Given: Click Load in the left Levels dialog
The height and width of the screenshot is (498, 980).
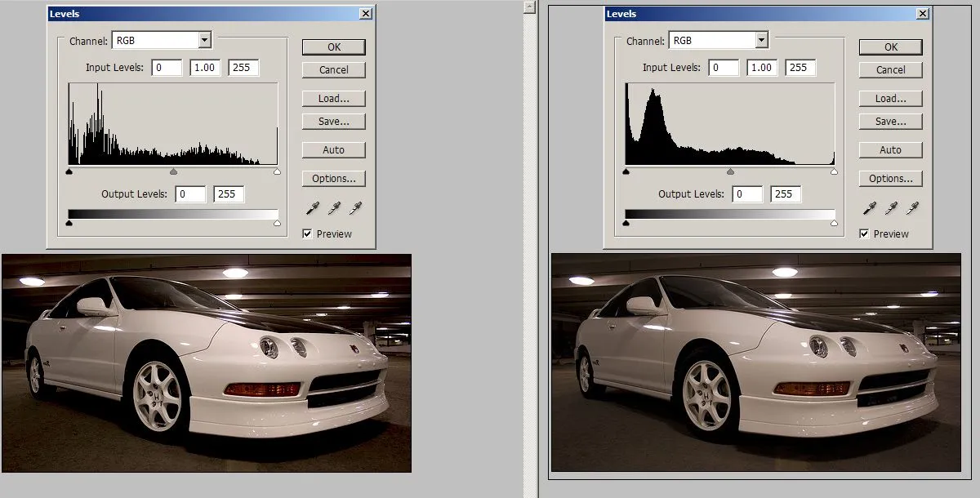Looking at the screenshot, I should click(x=332, y=98).
